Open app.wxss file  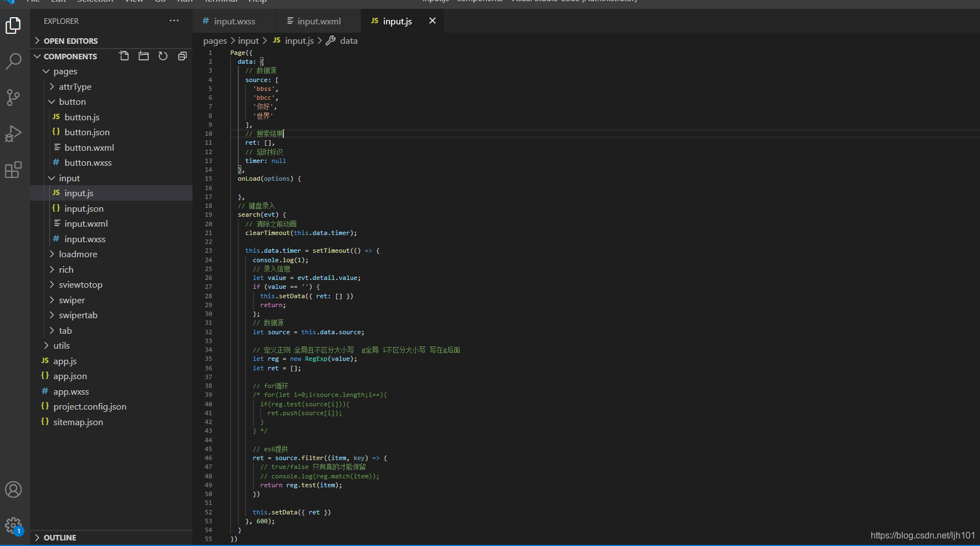click(111, 391)
